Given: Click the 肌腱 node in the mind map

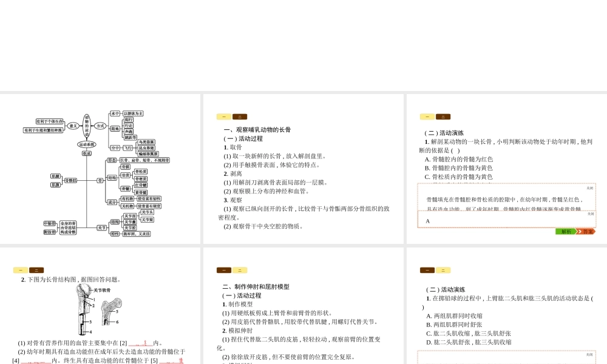Looking at the screenshot, I should click(x=55, y=177).
